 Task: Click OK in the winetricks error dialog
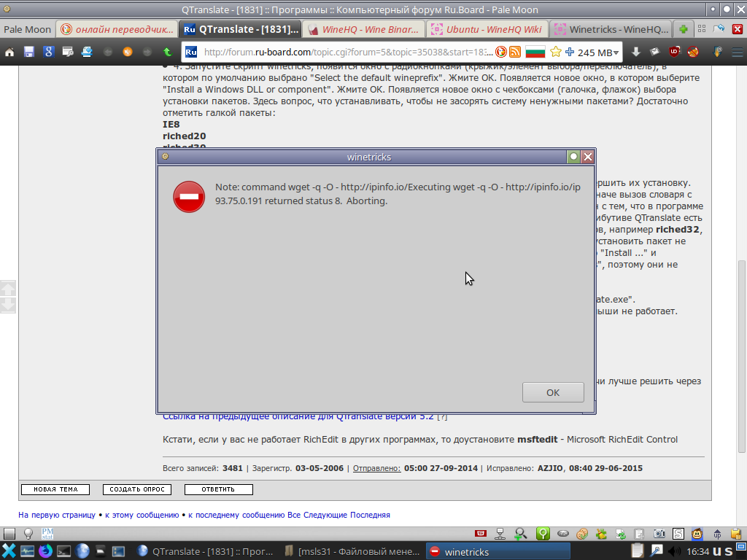coord(553,392)
